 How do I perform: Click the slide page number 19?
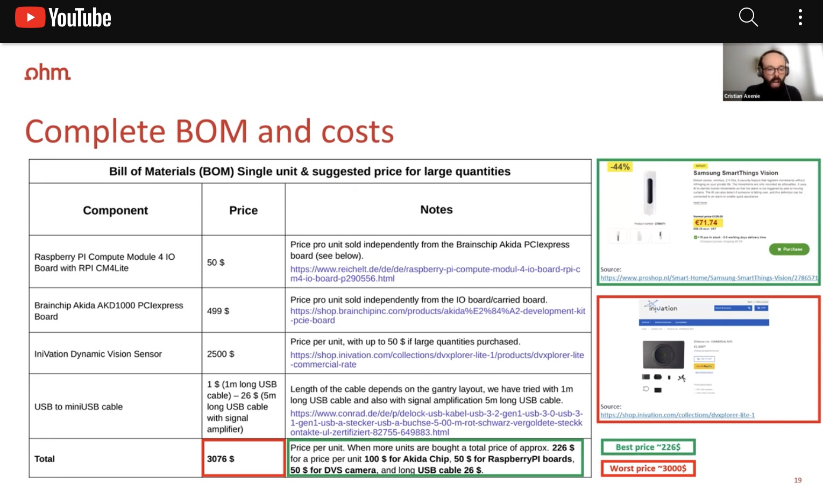pos(798,480)
